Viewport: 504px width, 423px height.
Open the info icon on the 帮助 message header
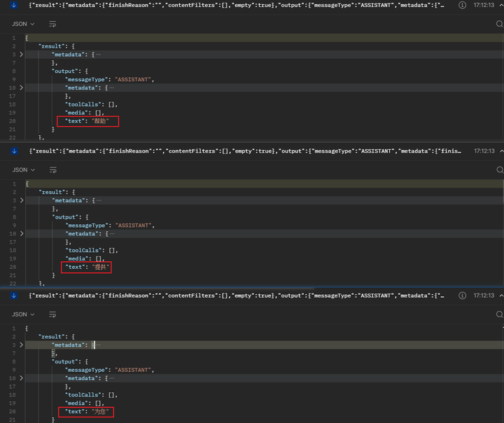[462, 5]
